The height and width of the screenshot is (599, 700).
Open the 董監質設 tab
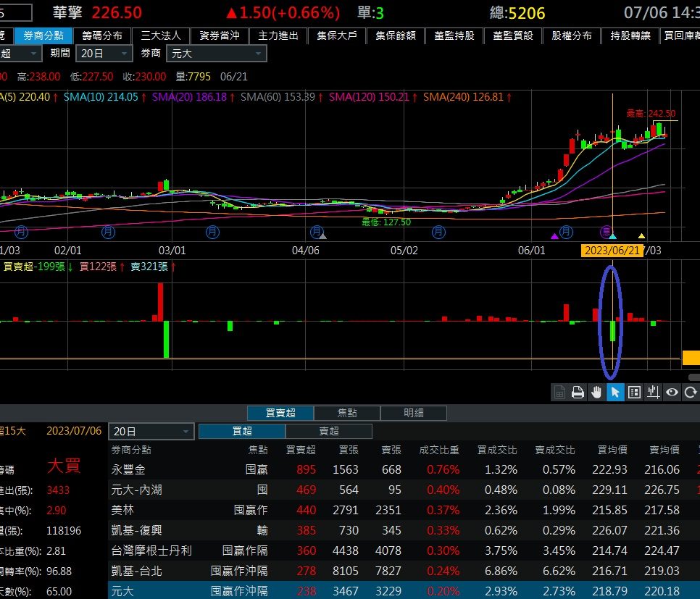coord(513,35)
